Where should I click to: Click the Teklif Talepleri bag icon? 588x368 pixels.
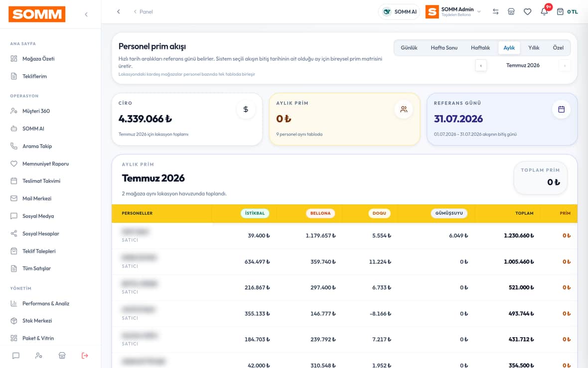pos(14,251)
